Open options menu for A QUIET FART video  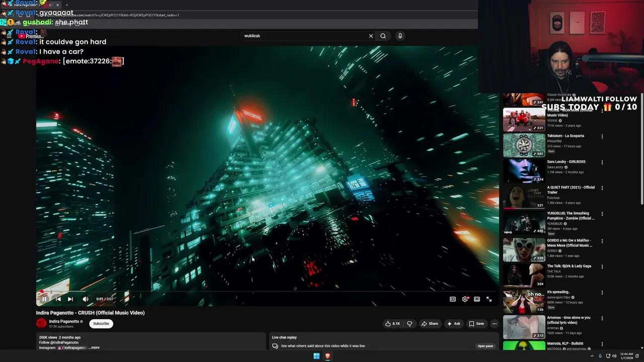602,188
